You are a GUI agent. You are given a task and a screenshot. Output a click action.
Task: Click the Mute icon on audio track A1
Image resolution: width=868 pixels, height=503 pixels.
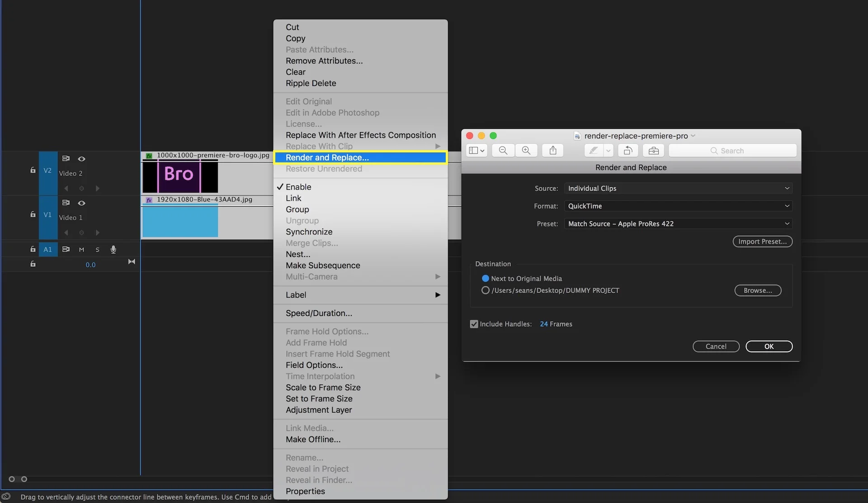81,249
